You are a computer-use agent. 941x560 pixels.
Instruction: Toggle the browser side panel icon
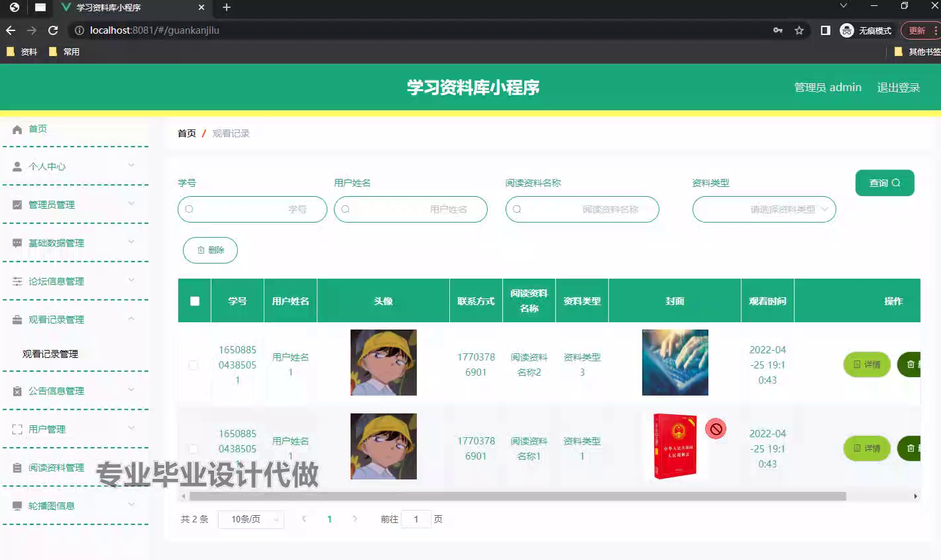pos(825,30)
